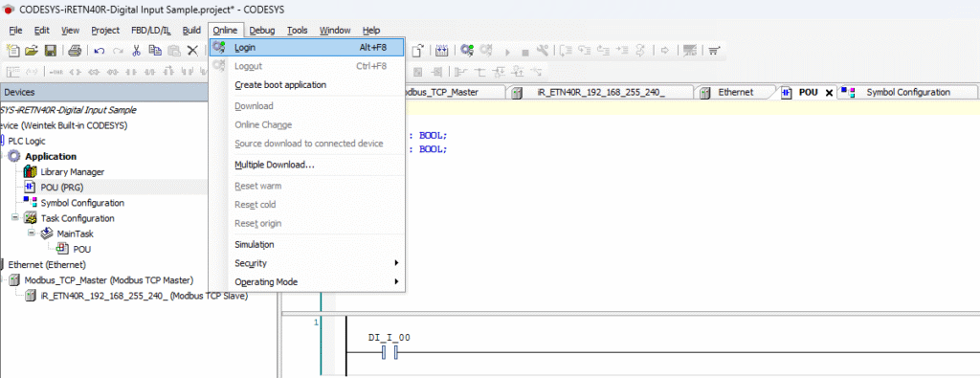Switch to iR_ETN40R_192_168_255_240_ tab
Viewport: 980px width, 378px height.
pyautogui.click(x=600, y=93)
